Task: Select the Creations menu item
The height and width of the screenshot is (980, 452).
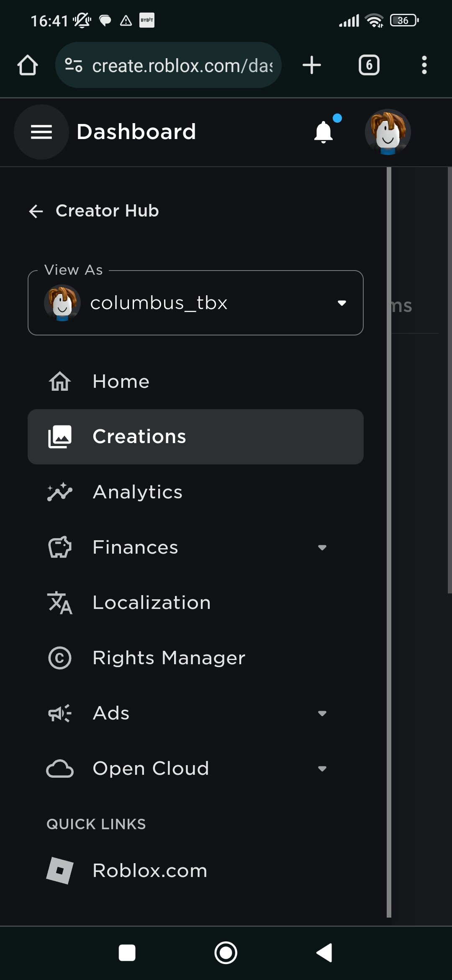Action: 195,437
